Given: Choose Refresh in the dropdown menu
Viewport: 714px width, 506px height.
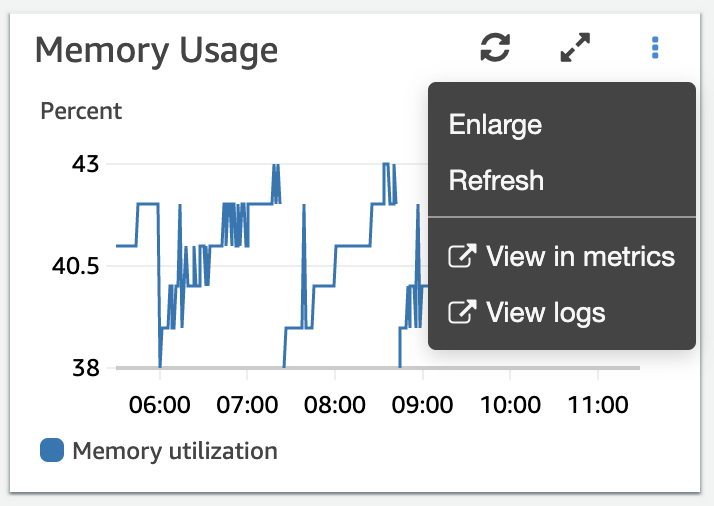Looking at the screenshot, I should point(496,181).
